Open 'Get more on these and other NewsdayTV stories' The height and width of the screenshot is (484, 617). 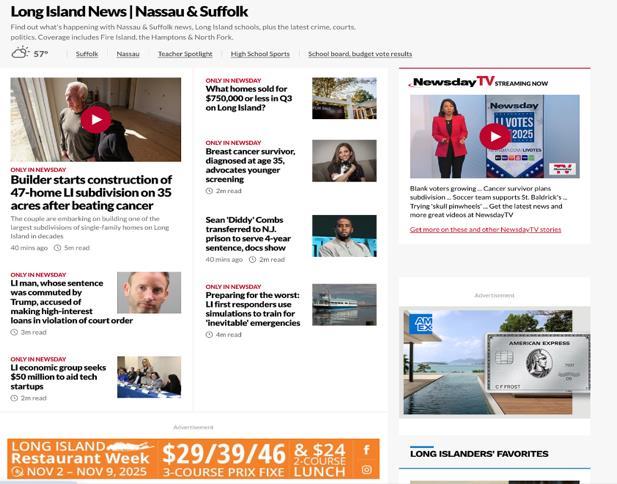tap(486, 229)
